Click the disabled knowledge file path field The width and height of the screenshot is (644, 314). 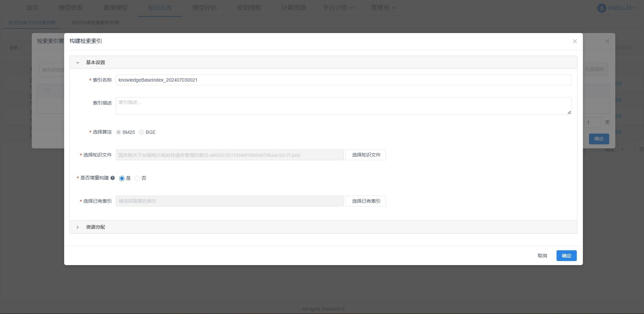[x=230, y=155]
